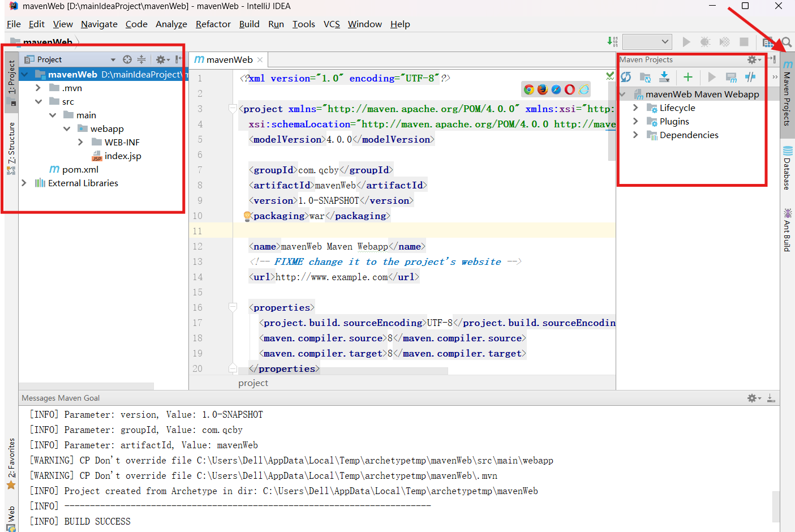Open page in Firefox browser icon
Viewport: 795px width, 532px height.
(x=543, y=89)
